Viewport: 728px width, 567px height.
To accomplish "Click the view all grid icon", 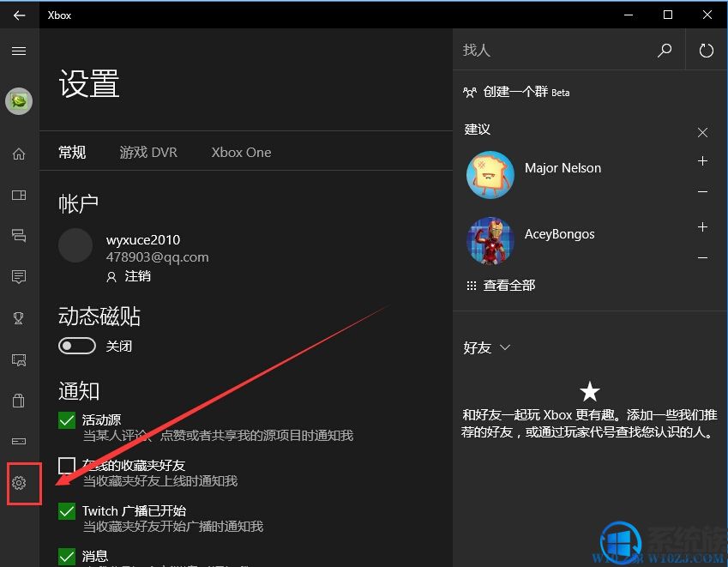I will [x=472, y=286].
